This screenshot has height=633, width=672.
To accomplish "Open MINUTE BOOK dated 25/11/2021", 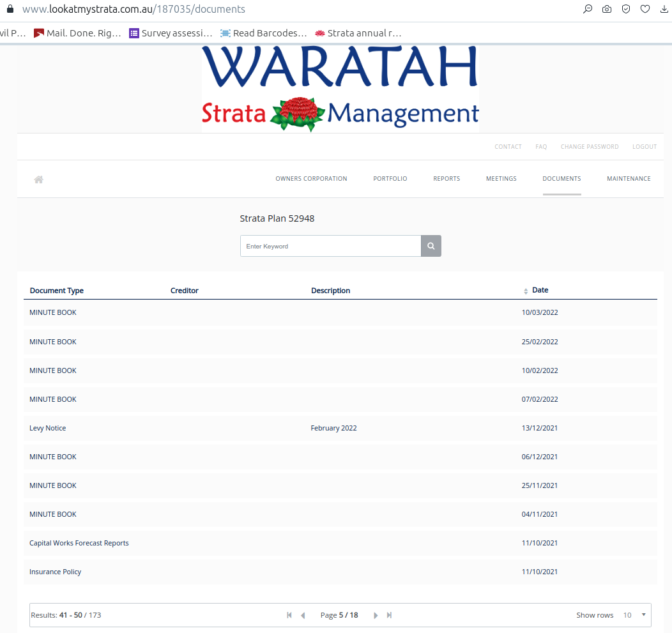I will 340,485.
